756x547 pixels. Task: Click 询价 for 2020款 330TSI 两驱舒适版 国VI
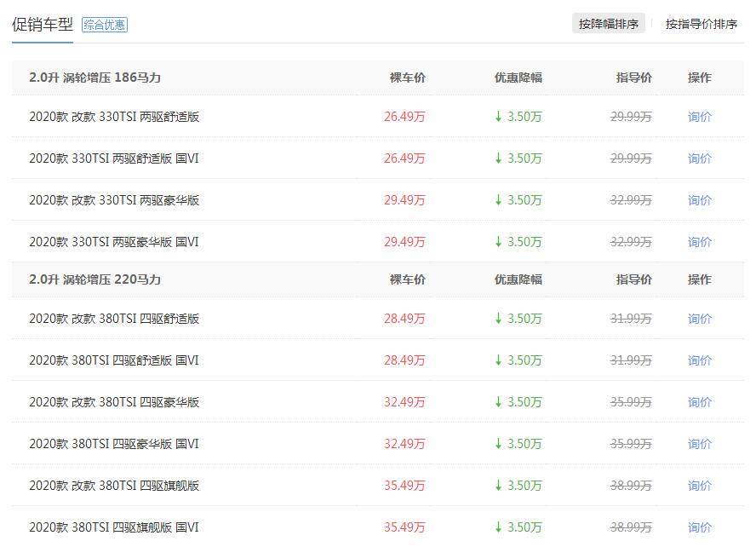point(700,158)
